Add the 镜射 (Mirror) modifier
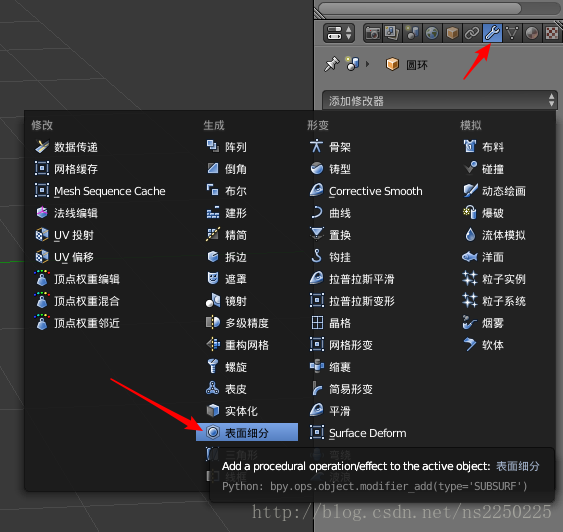This screenshot has height=532, width=563. point(227,301)
